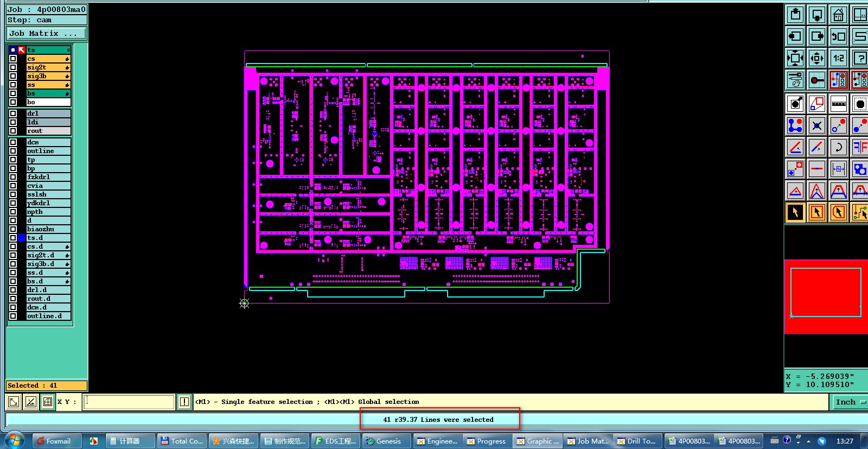This screenshot has width=868, height=449.
Task: Toggle the checkbox for layer cs
Action: click(13, 59)
